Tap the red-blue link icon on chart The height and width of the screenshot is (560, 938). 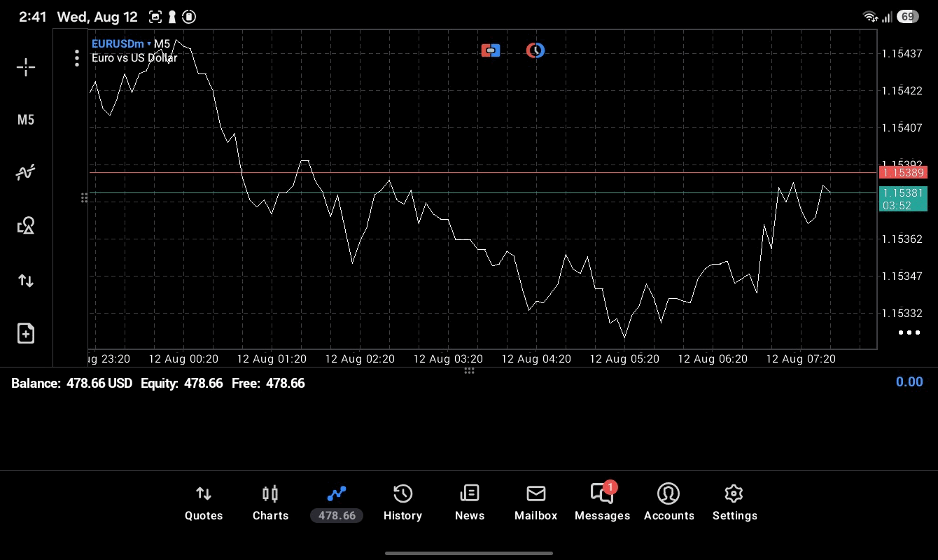[x=491, y=50]
